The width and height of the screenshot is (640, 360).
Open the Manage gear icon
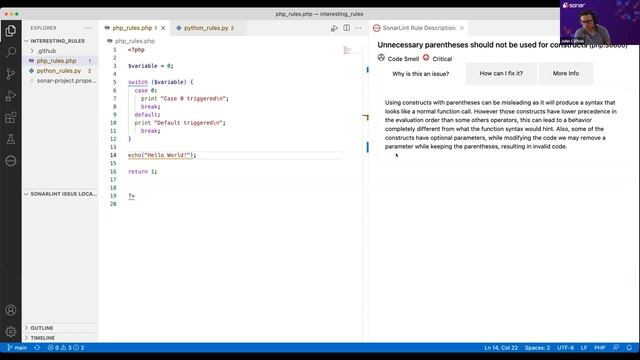[11, 331]
